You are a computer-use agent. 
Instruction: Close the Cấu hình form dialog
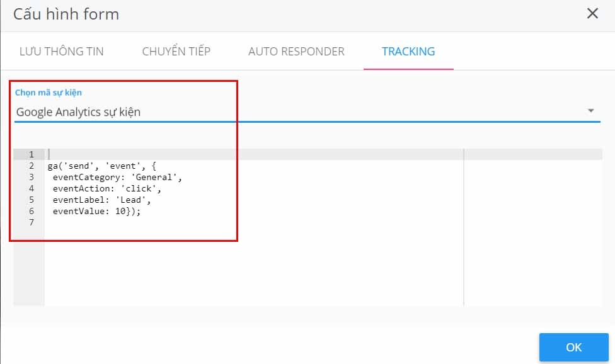click(592, 14)
